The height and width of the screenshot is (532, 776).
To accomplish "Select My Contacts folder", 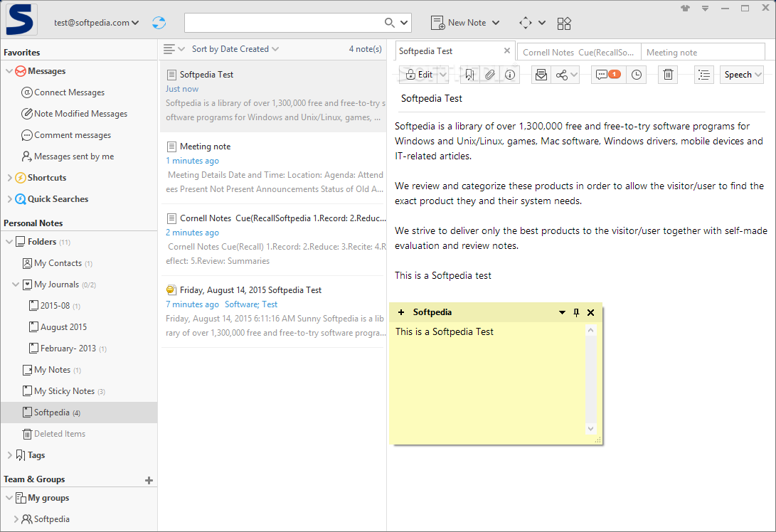I will point(58,263).
